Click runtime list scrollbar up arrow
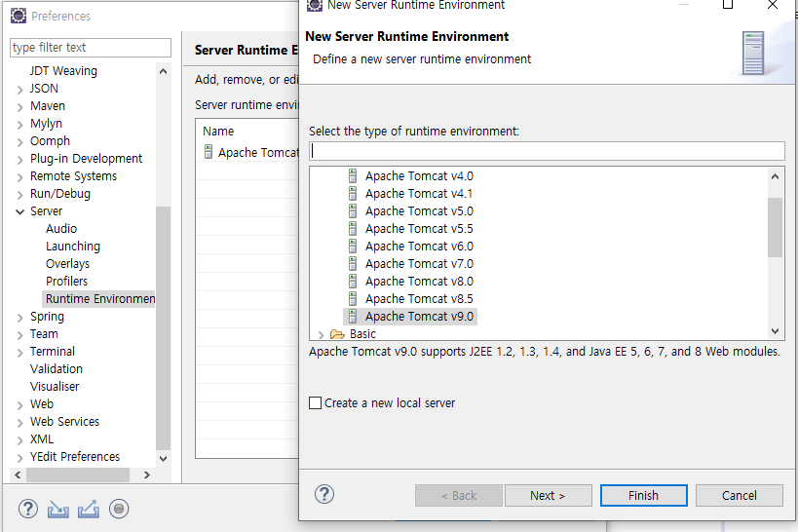 pos(775,176)
